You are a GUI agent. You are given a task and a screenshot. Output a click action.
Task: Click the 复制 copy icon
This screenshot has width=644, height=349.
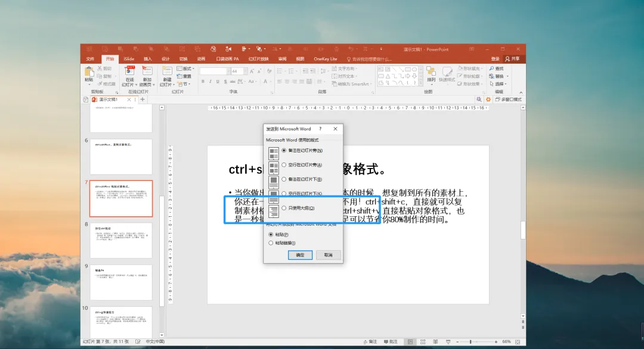point(100,76)
